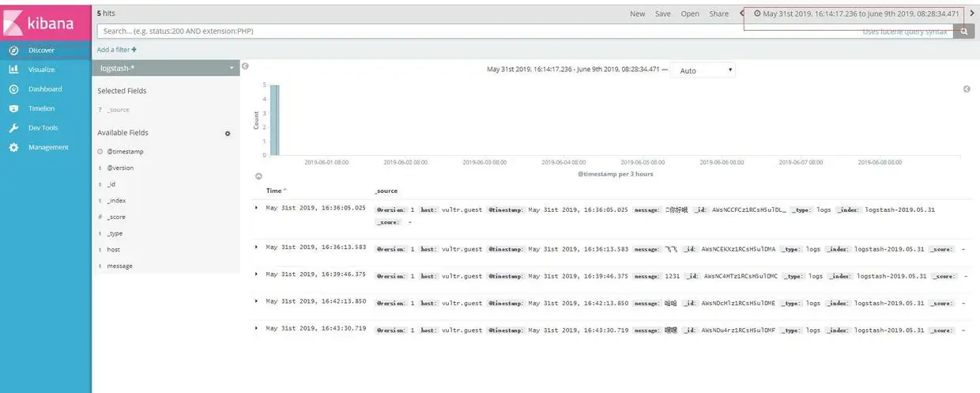The height and width of the screenshot is (393, 980).
Task: Click Share in the top toolbar
Action: click(719, 13)
